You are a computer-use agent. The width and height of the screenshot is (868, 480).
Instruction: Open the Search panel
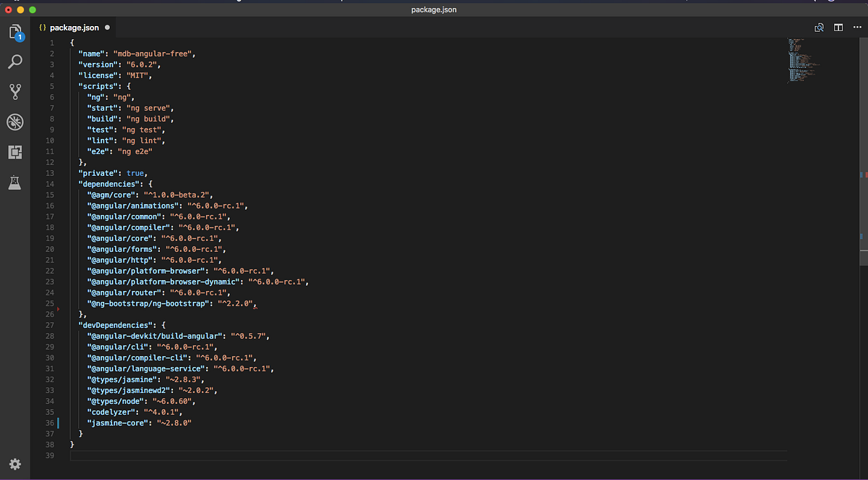click(15, 62)
